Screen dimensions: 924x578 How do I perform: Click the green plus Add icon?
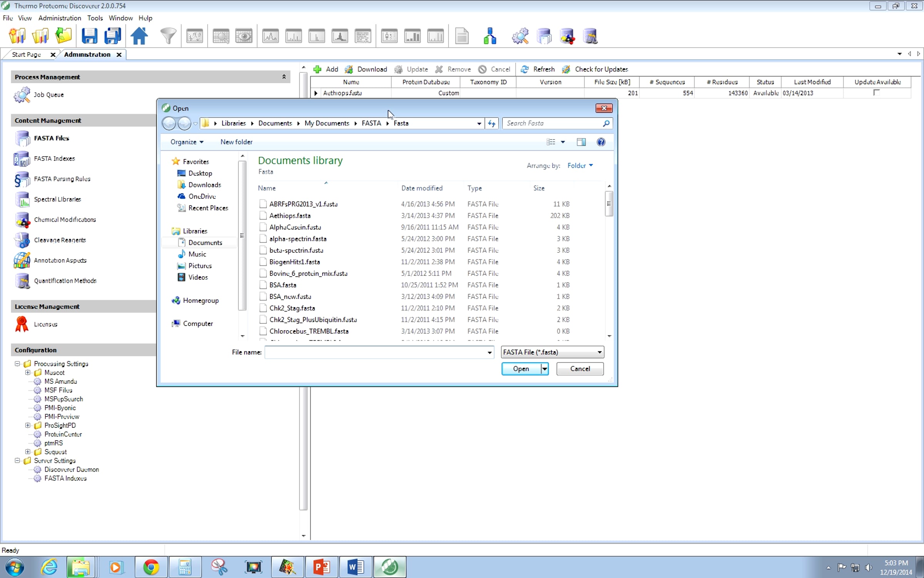click(317, 69)
